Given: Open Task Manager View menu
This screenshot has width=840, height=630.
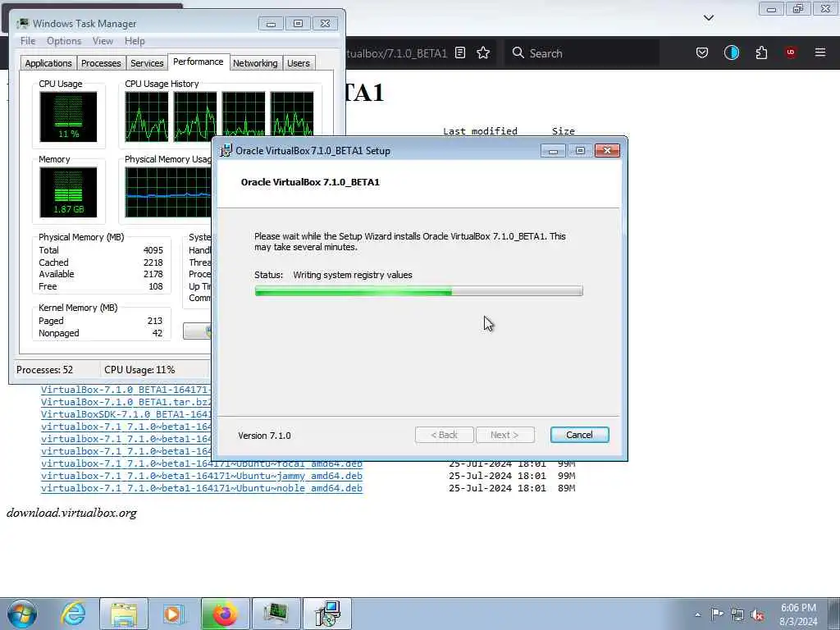Looking at the screenshot, I should (x=103, y=41).
